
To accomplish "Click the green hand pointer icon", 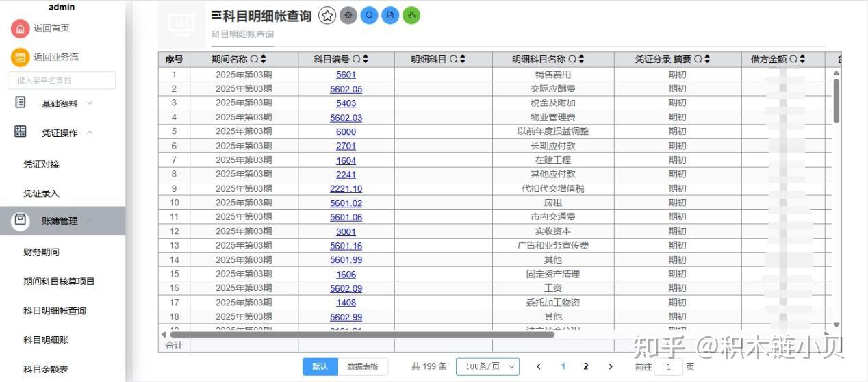I will (x=411, y=15).
